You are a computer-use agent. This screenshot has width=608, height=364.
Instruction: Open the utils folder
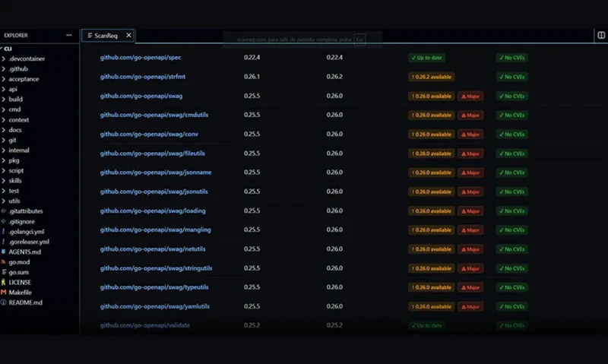coord(14,201)
